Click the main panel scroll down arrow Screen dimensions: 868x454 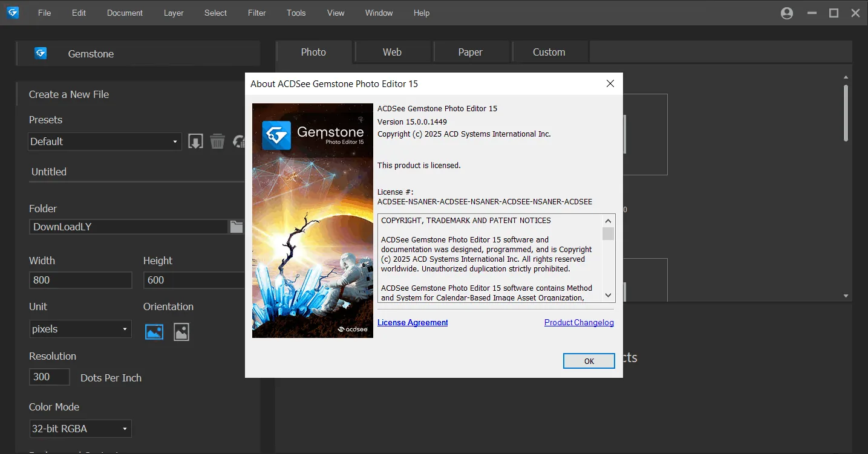(846, 296)
